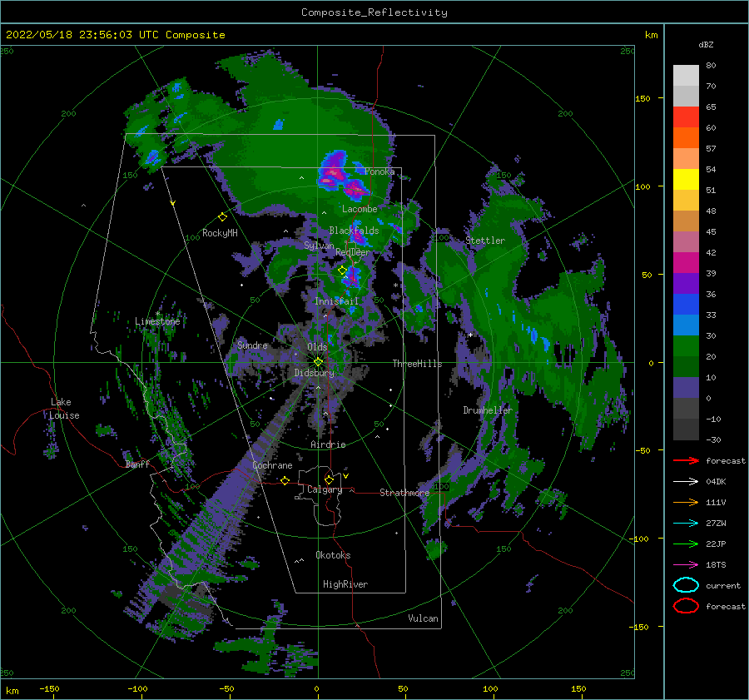The height and width of the screenshot is (700, 749).
Task: Select the Okotoks label
Action: click(x=333, y=554)
